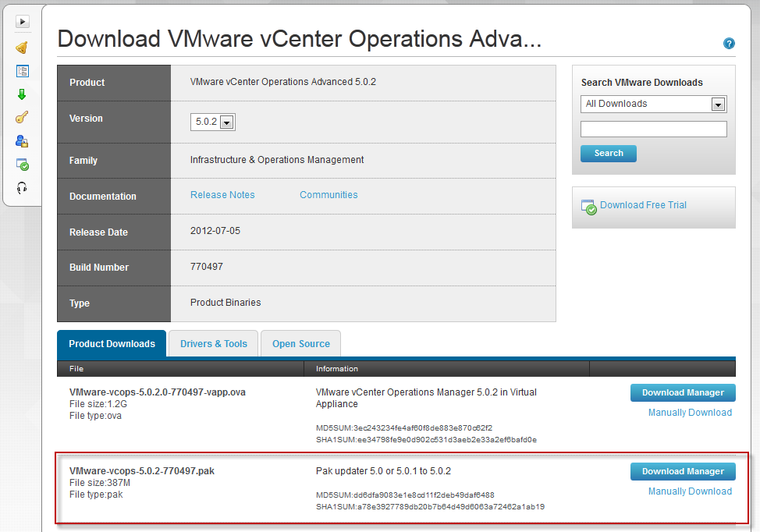Click the 'Release Date' row label

click(98, 232)
